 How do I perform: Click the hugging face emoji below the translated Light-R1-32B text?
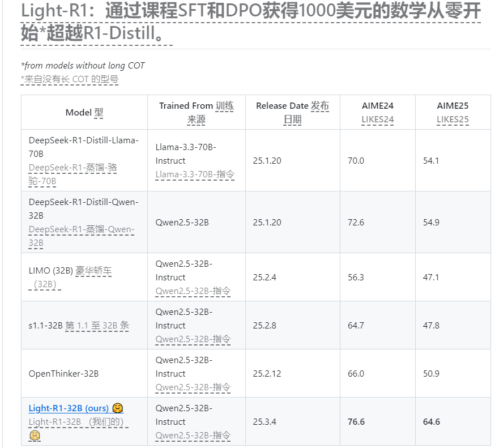[x=35, y=435]
